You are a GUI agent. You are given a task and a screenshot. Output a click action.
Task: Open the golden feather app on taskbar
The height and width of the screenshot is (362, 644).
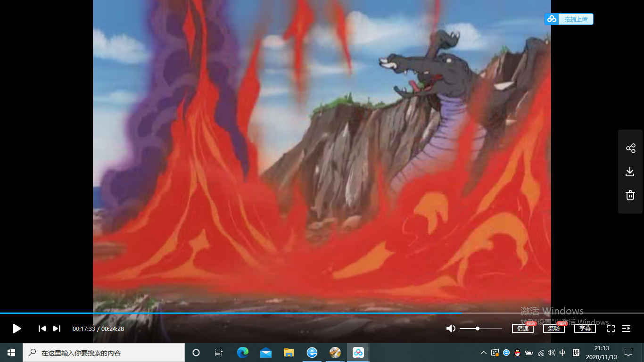335,353
